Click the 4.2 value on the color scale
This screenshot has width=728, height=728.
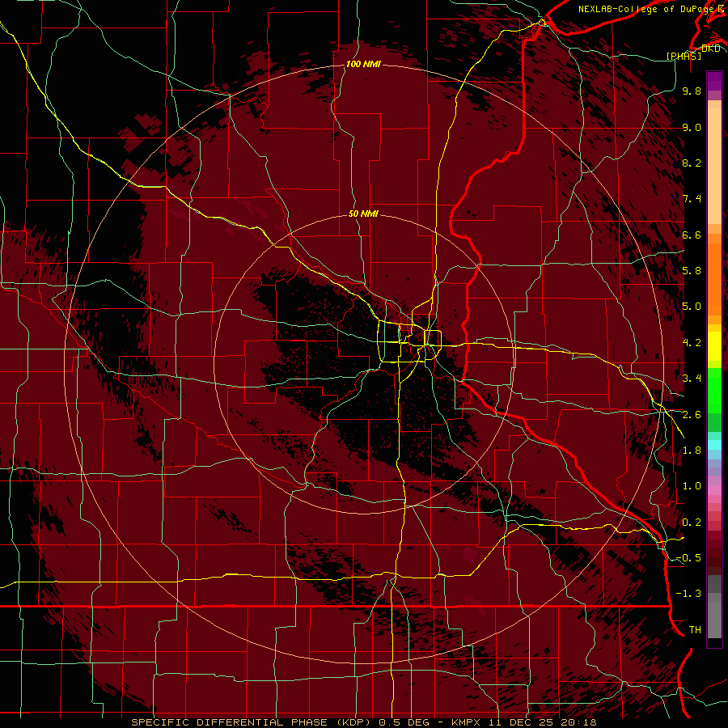(x=692, y=343)
